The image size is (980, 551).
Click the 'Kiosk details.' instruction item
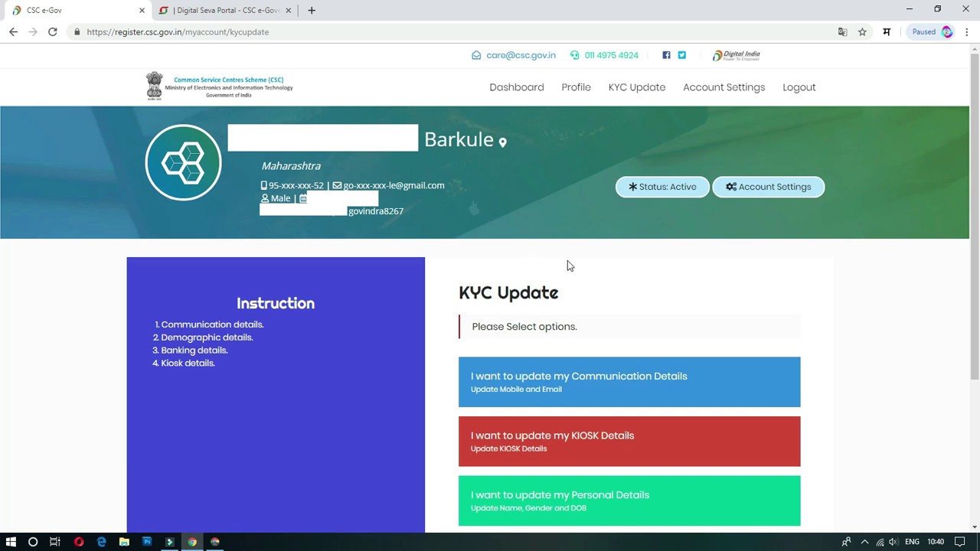pos(188,364)
